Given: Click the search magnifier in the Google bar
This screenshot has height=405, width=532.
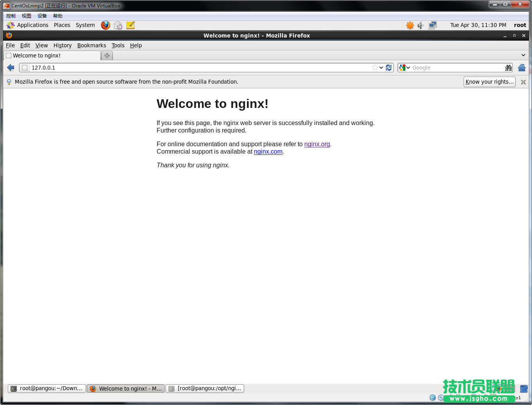Looking at the screenshot, I should 509,68.
